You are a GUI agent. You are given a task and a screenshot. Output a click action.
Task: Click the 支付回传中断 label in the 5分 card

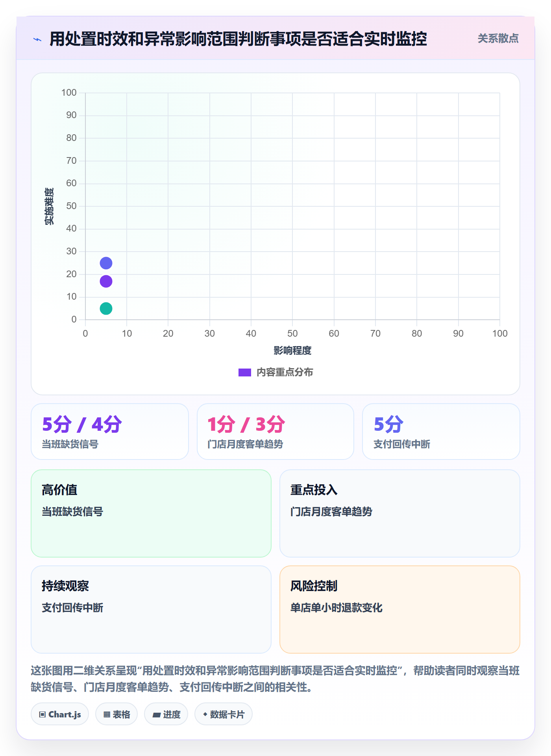pos(401,444)
